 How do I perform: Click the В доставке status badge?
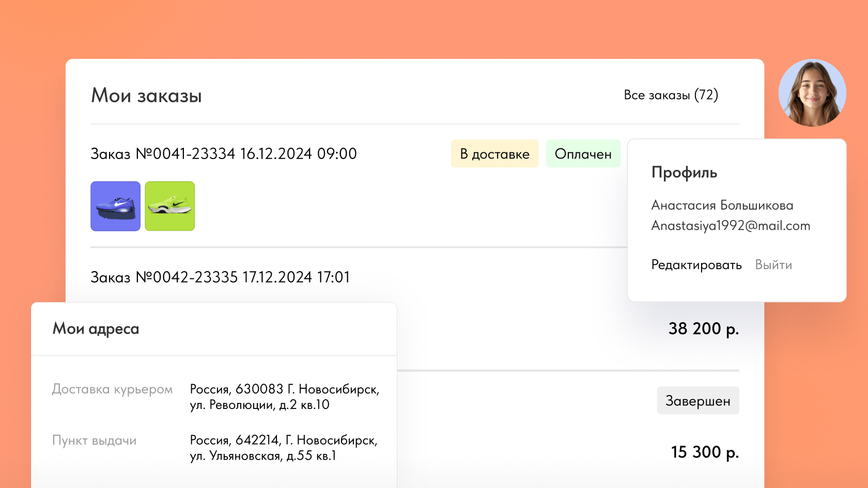[x=494, y=154]
